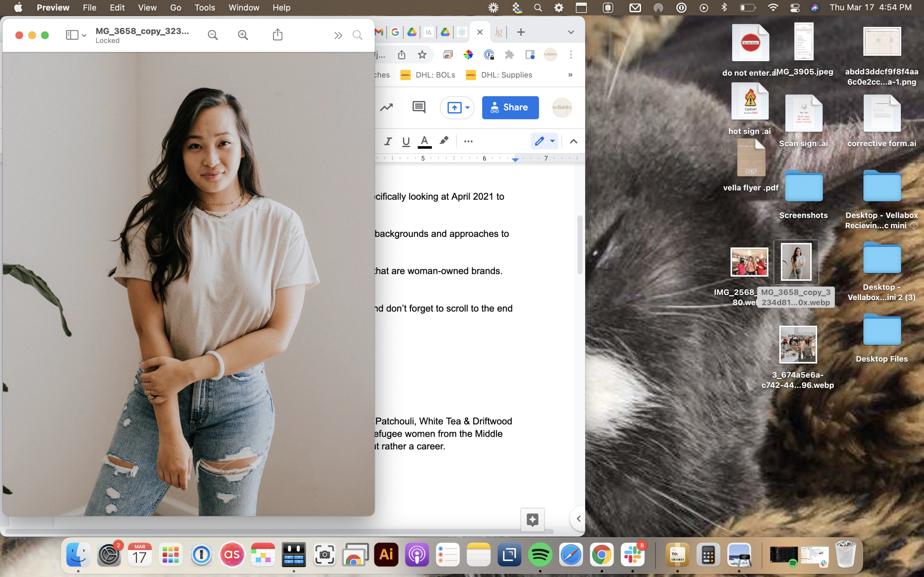
Task: Click the Preview zoom out magnifier
Action: (x=213, y=35)
